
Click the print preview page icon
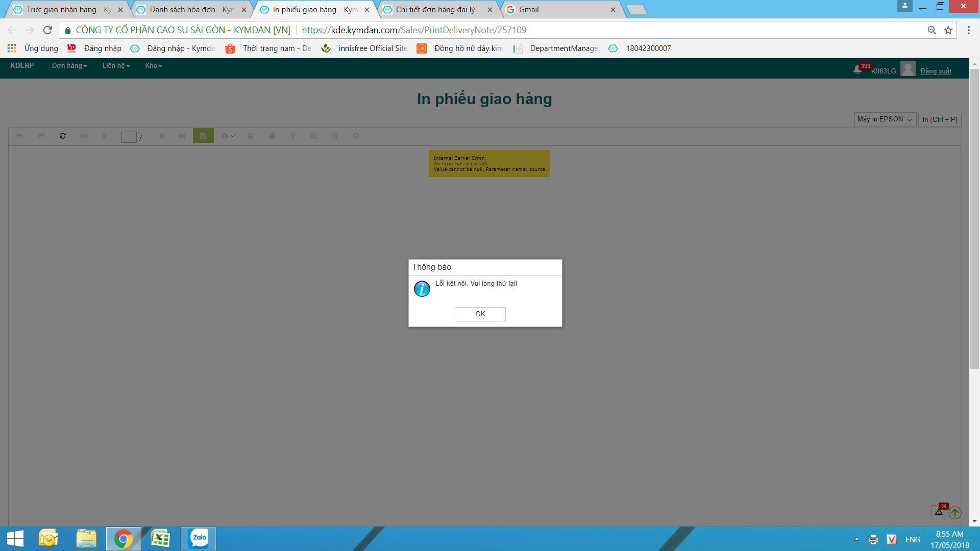click(203, 136)
